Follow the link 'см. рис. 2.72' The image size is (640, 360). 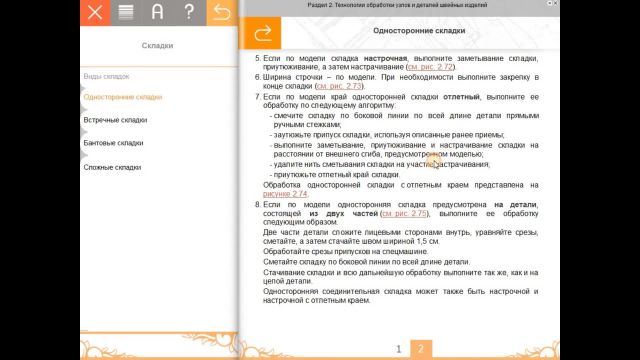pos(430,67)
